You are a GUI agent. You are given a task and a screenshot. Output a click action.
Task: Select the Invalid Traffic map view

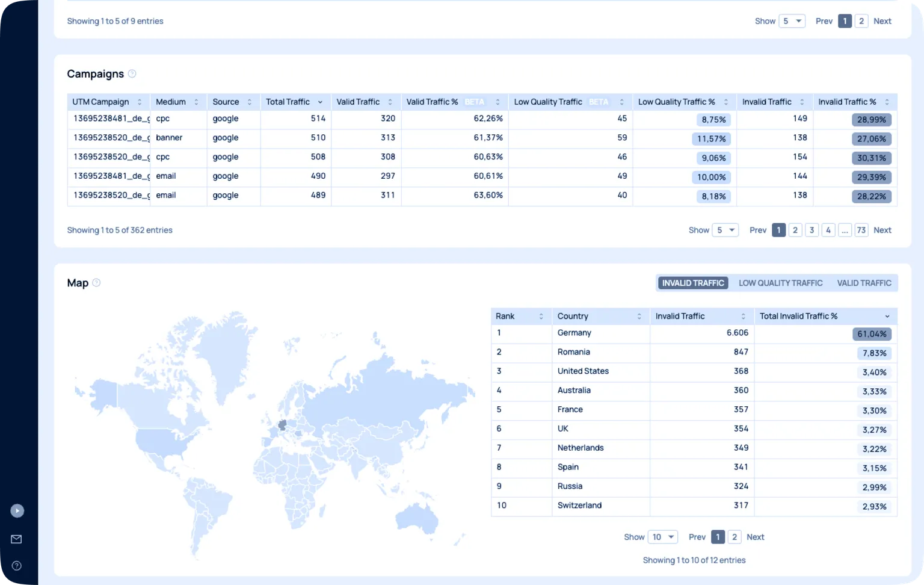click(693, 283)
